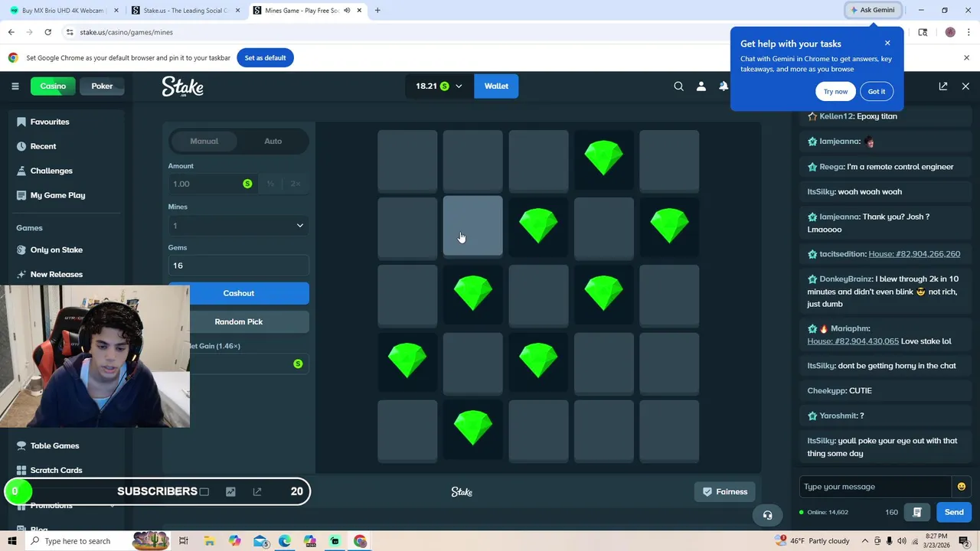Reveal center tile of Mines grid
The width and height of the screenshot is (980, 551).
click(x=538, y=295)
